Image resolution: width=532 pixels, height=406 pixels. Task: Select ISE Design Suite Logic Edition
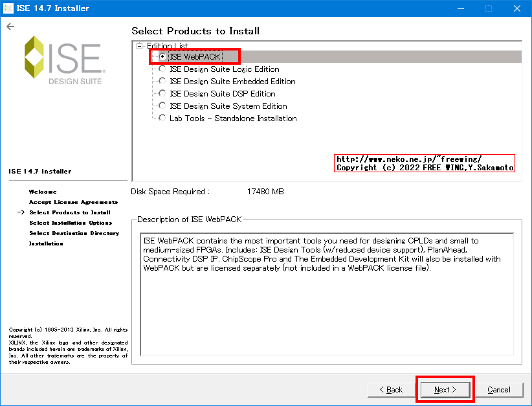(x=162, y=69)
